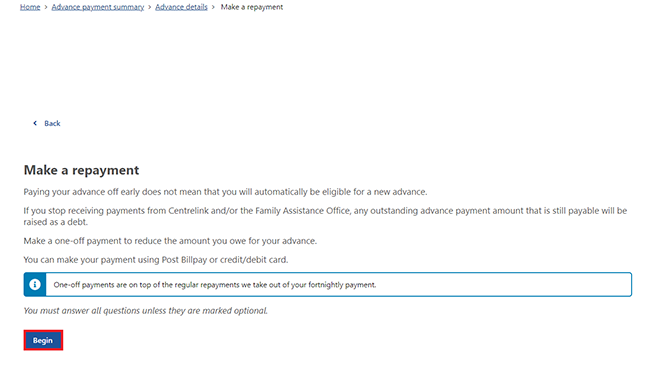Click the 'raised as a debt.' line
650x367 pixels.
pos(56,222)
